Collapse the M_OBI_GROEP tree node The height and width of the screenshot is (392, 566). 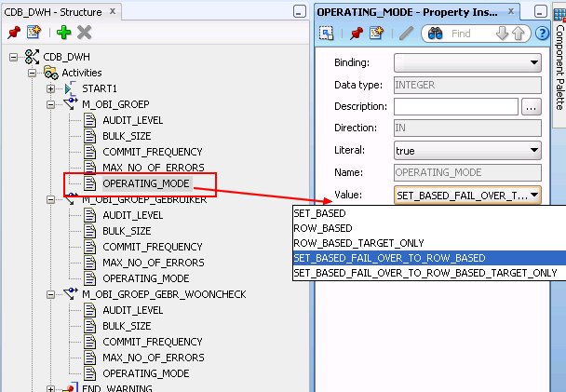click(51, 103)
